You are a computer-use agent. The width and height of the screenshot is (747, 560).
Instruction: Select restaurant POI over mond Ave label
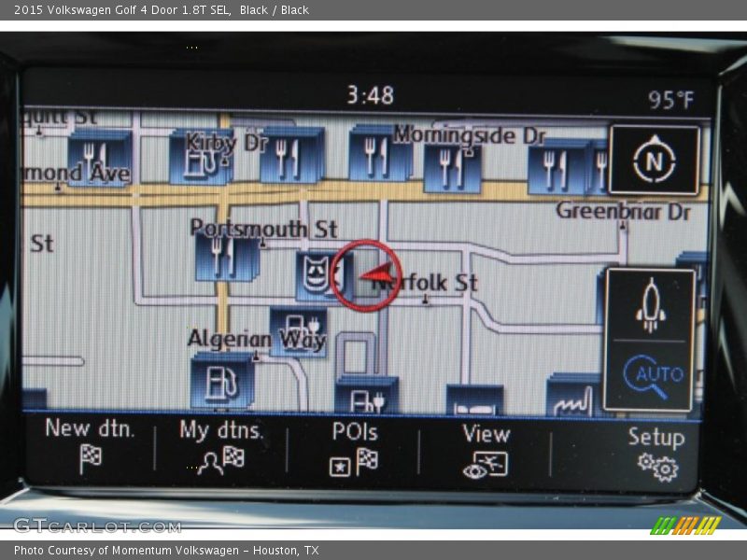click(x=99, y=157)
